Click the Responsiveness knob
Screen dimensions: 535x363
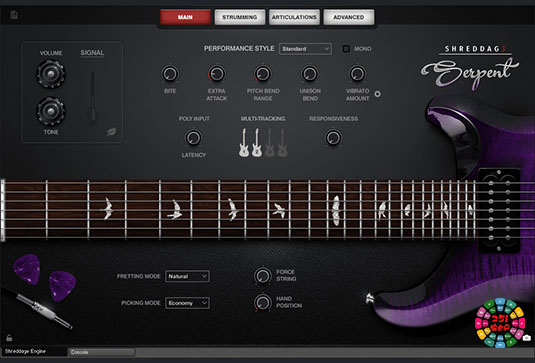[333, 138]
